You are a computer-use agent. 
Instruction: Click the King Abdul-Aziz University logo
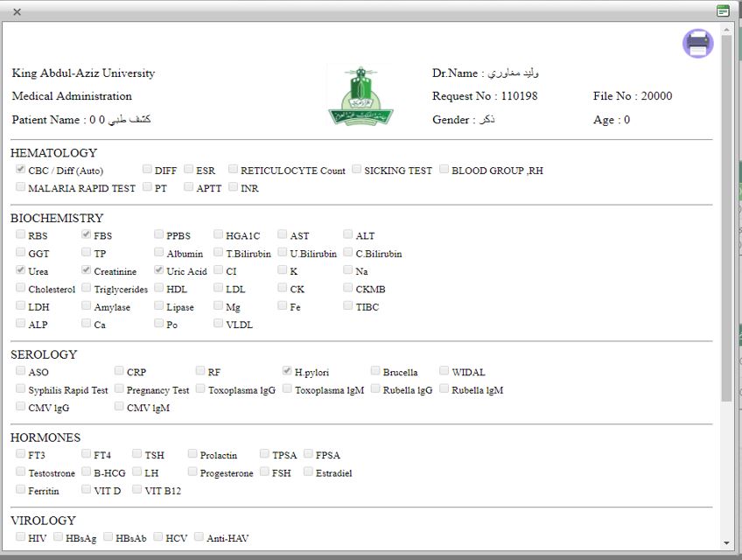tap(360, 95)
